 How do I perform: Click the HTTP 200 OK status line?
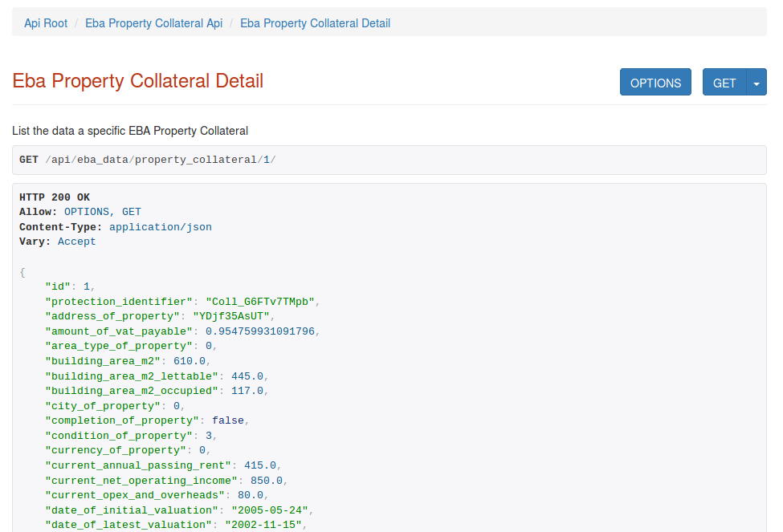click(x=55, y=197)
